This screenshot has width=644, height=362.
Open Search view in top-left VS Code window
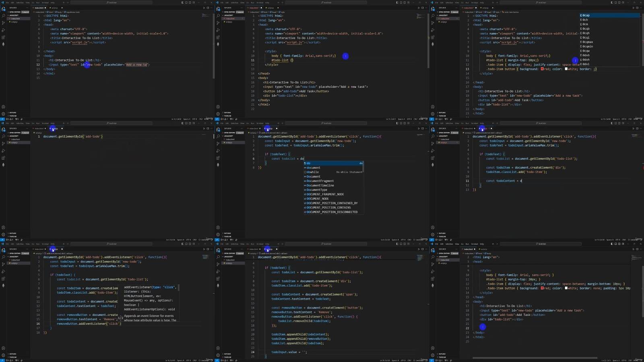[x=3, y=16]
